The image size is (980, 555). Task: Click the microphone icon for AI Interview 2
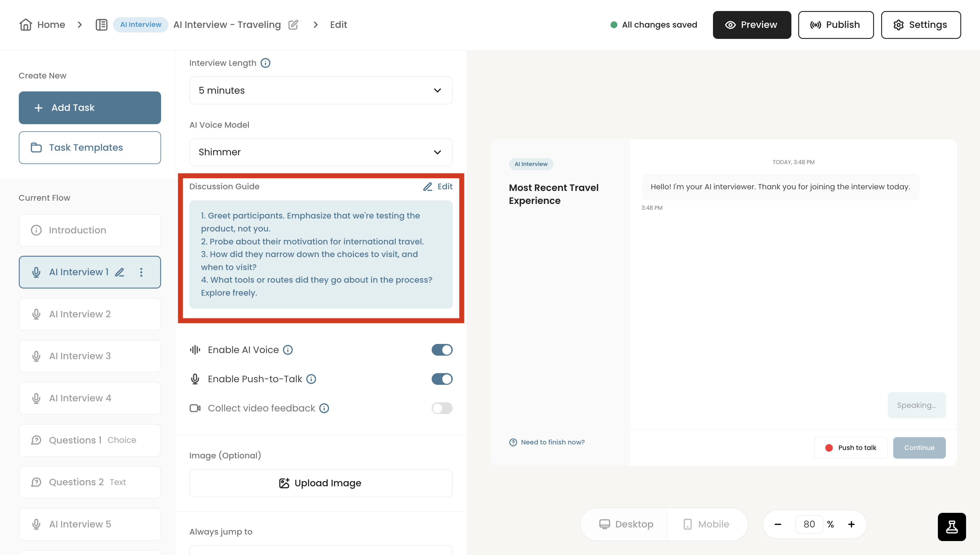pyautogui.click(x=36, y=314)
